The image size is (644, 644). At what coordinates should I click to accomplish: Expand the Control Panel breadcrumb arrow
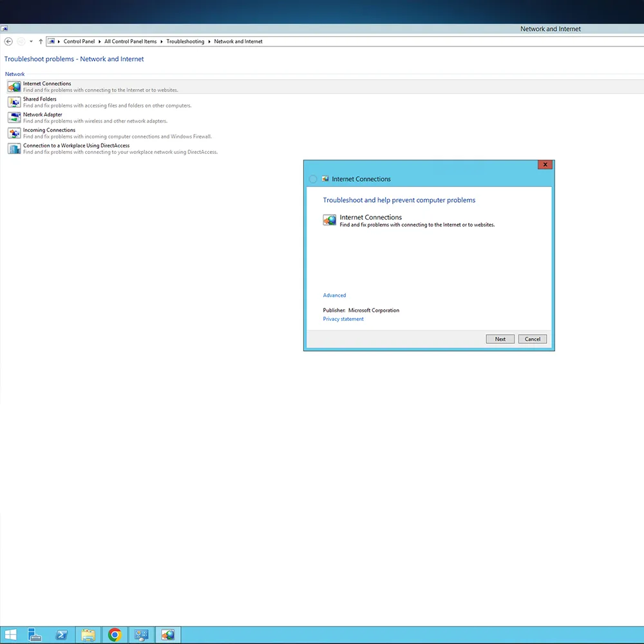(100, 41)
